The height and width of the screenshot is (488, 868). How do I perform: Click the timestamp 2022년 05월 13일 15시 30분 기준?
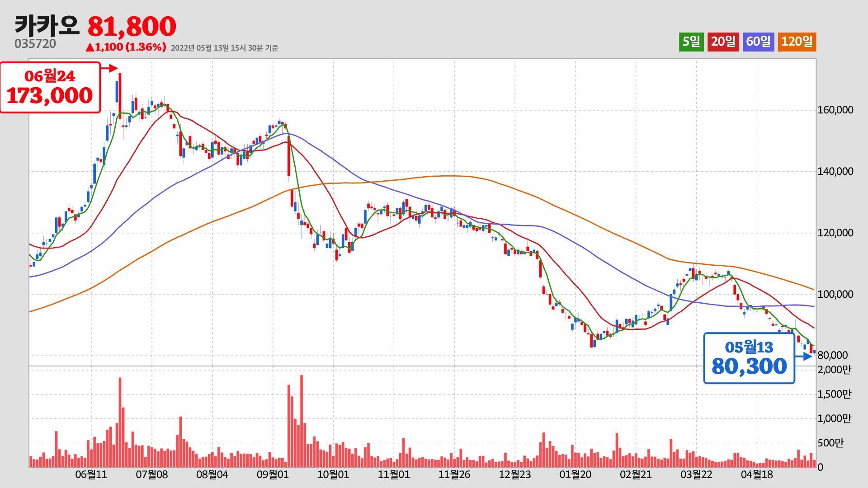[x=224, y=48]
